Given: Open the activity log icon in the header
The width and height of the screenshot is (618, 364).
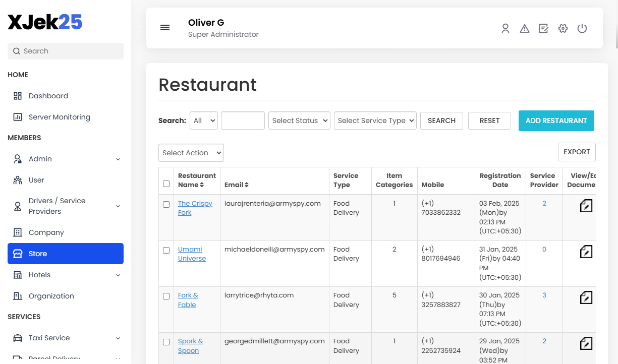Looking at the screenshot, I should tap(543, 28).
